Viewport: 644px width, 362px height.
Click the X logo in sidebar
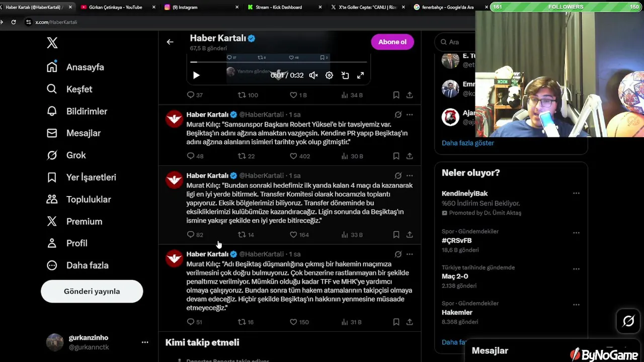[52, 43]
